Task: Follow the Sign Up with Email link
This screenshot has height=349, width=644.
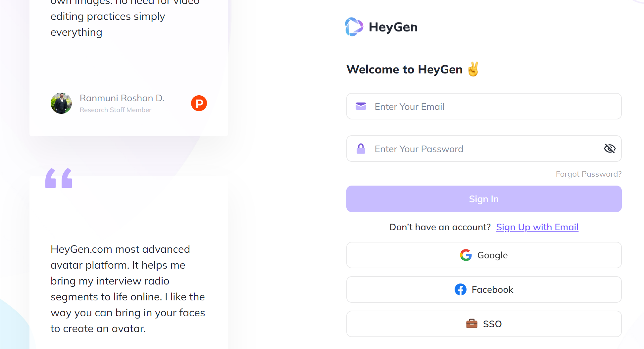Action: (537, 227)
